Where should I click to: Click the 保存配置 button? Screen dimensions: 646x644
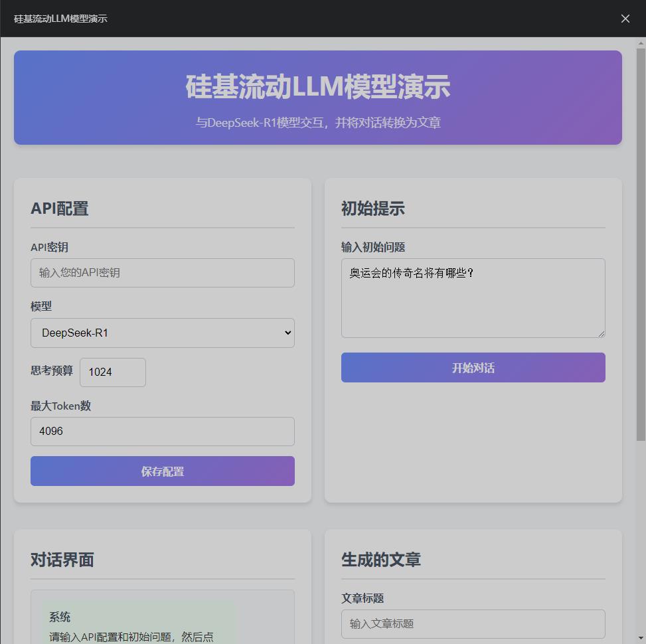162,471
